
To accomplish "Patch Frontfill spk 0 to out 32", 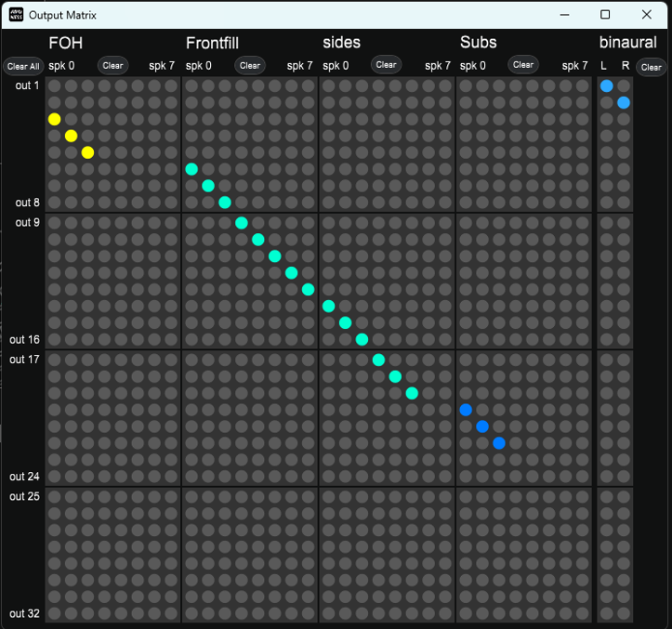I will tap(191, 613).
